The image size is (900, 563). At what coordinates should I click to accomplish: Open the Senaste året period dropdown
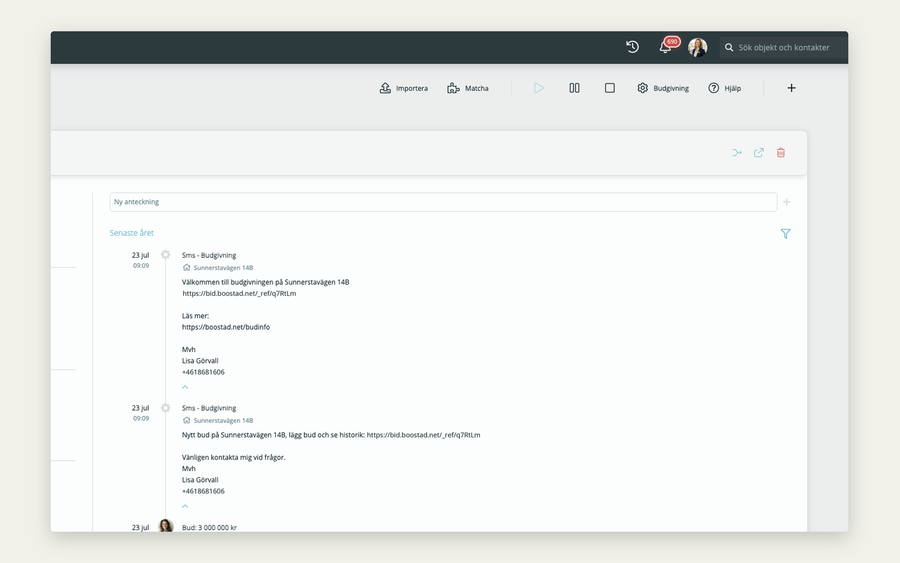pyautogui.click(x=131, y=233)
